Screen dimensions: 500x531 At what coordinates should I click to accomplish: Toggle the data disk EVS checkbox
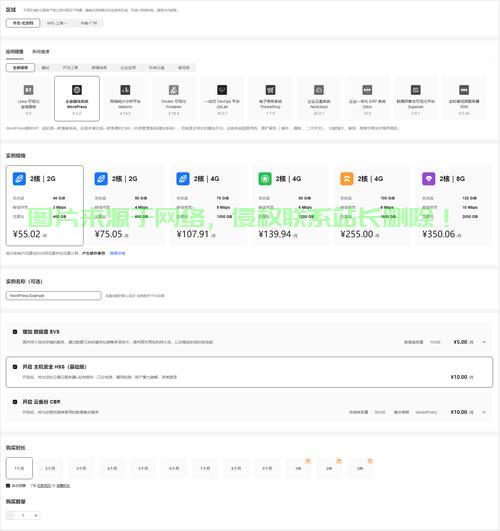pos(15,332)
